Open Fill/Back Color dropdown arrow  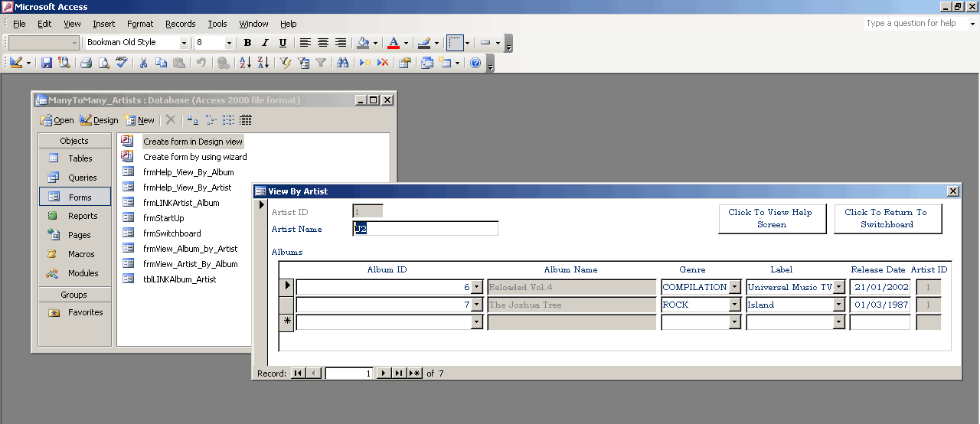(x=376, y=43)
